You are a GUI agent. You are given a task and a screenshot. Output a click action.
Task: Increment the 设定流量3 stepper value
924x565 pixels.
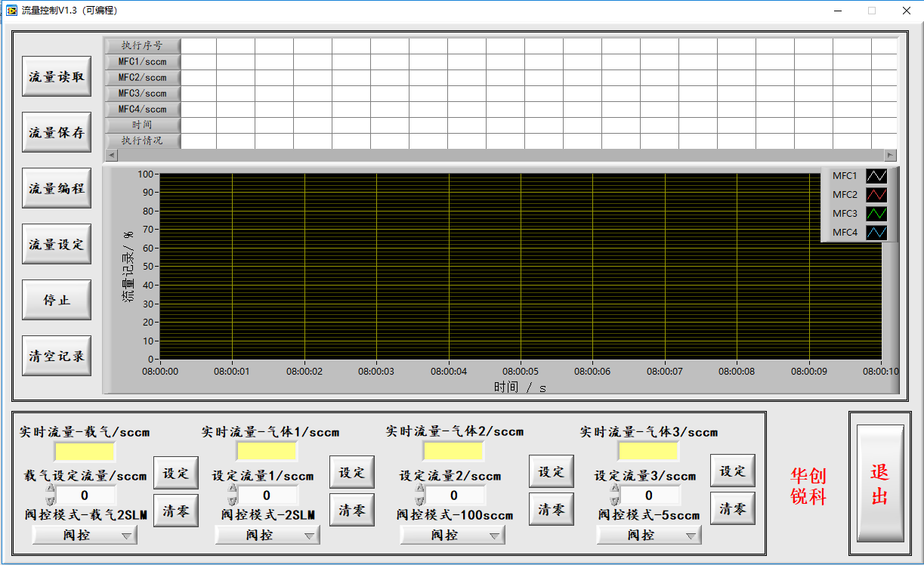615,490
